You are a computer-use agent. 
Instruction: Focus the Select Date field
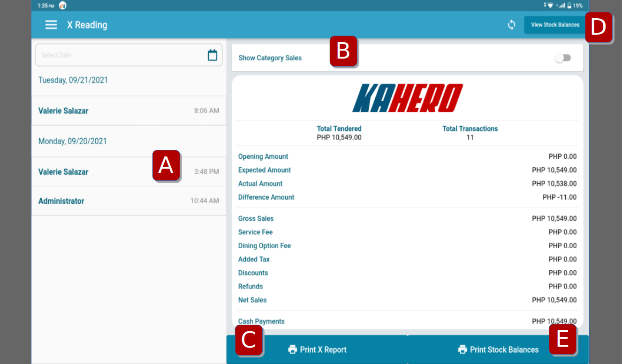click(129, 55)
